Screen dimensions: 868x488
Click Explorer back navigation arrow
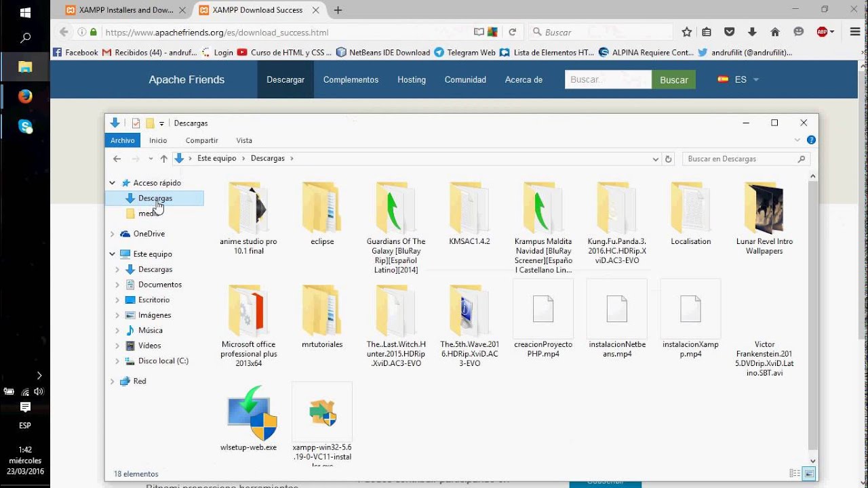coord(117,159)
